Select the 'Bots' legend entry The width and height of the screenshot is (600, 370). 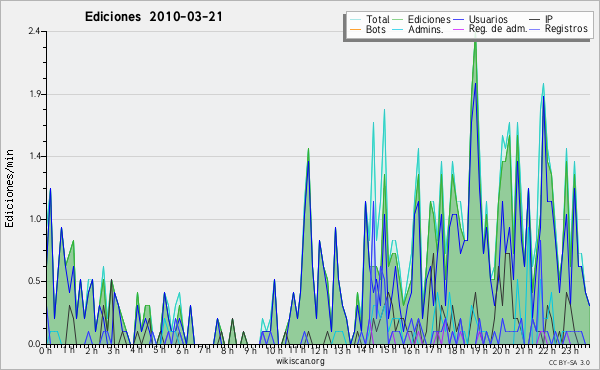click(375, 29)
